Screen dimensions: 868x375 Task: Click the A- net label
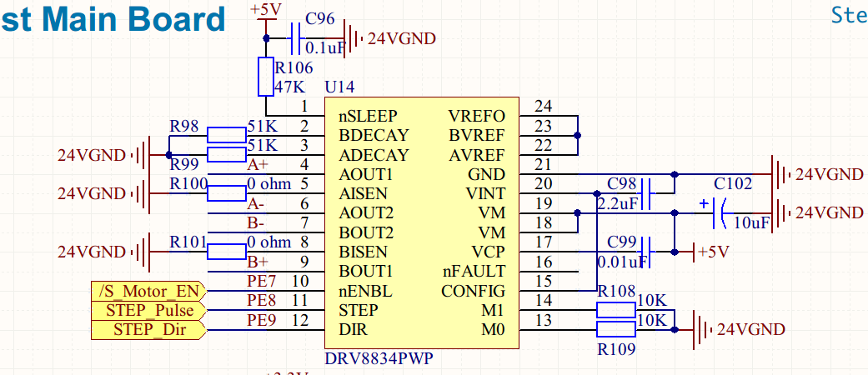point(255,203)
